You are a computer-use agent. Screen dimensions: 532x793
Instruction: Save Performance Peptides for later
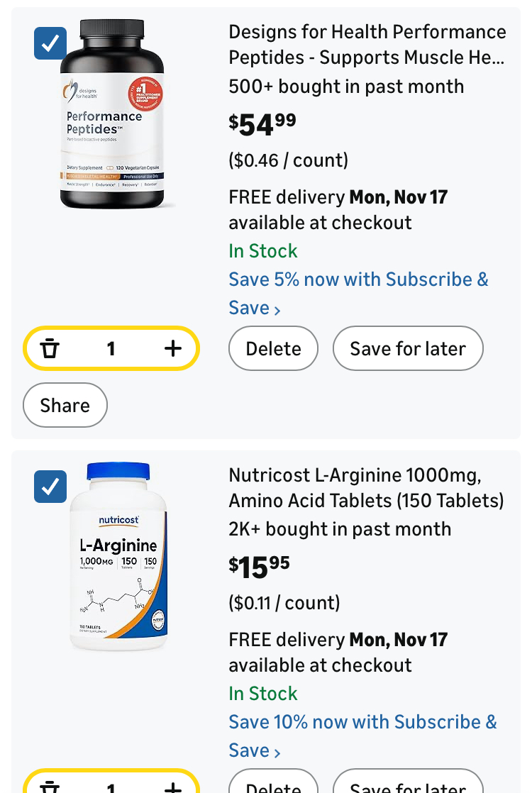(x=408, y=348)
